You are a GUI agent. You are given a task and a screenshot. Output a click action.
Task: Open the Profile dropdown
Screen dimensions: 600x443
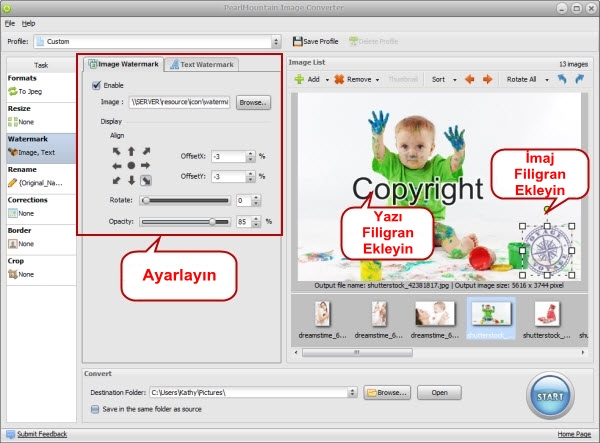click(276, 42)
